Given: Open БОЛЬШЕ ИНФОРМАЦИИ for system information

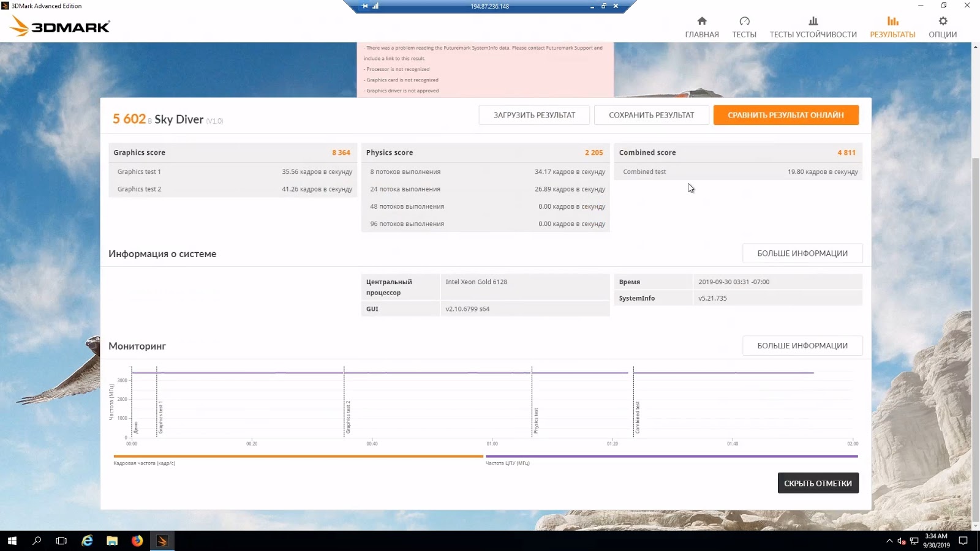Looking at the screenshot, I should point(802,253).
